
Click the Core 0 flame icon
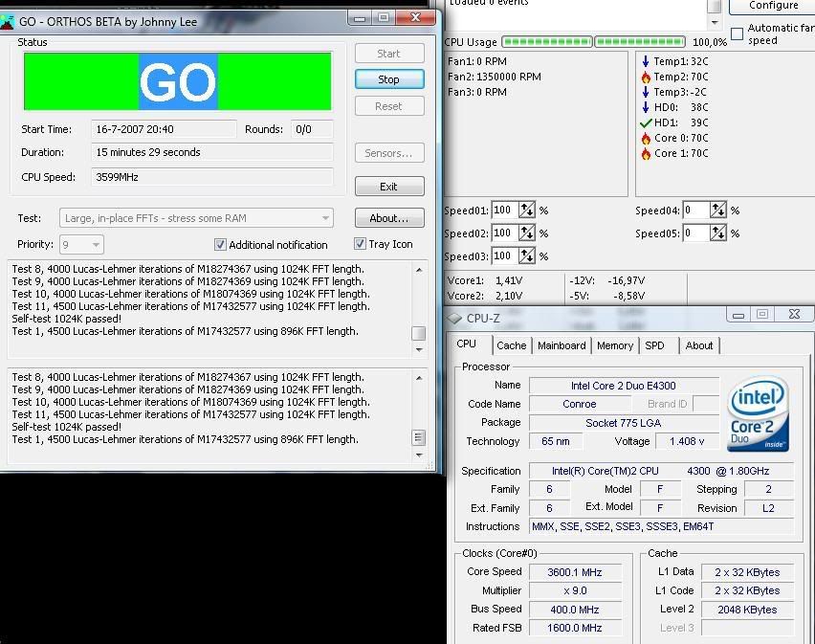point(646,138)
